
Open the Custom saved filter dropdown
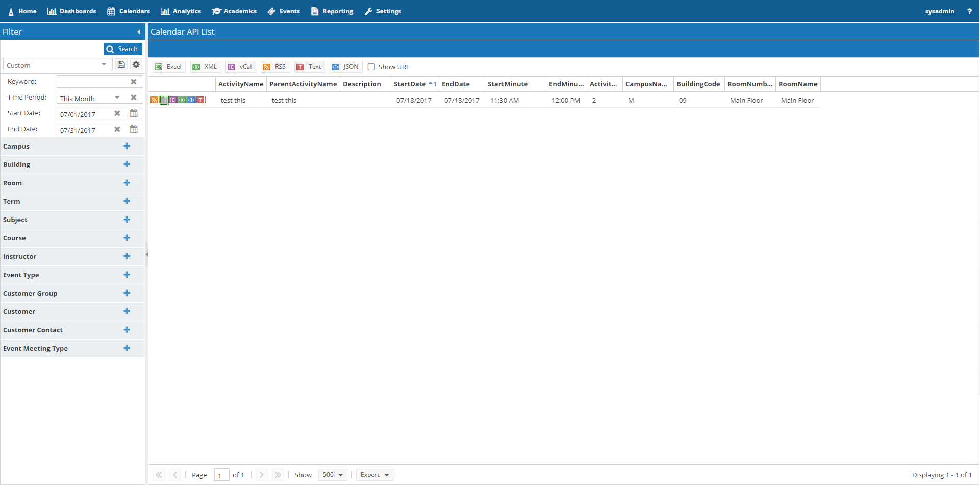tap(104, 64)
